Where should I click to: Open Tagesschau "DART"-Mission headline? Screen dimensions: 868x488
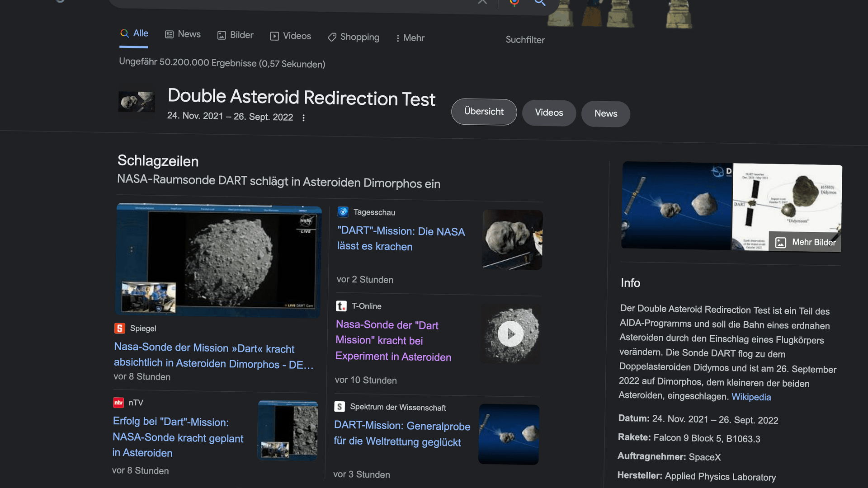pyautogui.click(x=401, y=239)
